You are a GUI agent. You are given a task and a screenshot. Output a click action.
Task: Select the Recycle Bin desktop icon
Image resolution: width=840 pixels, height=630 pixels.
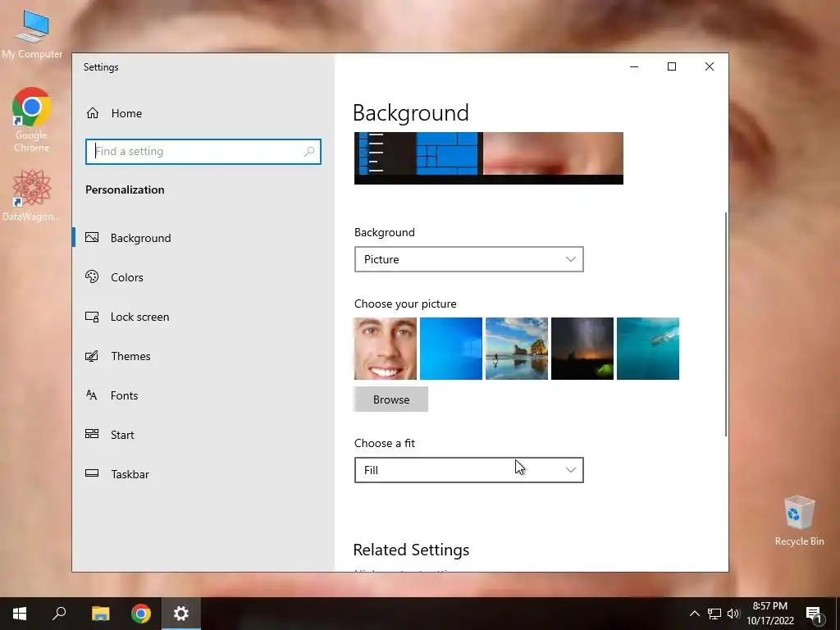[x=799, y=521]
